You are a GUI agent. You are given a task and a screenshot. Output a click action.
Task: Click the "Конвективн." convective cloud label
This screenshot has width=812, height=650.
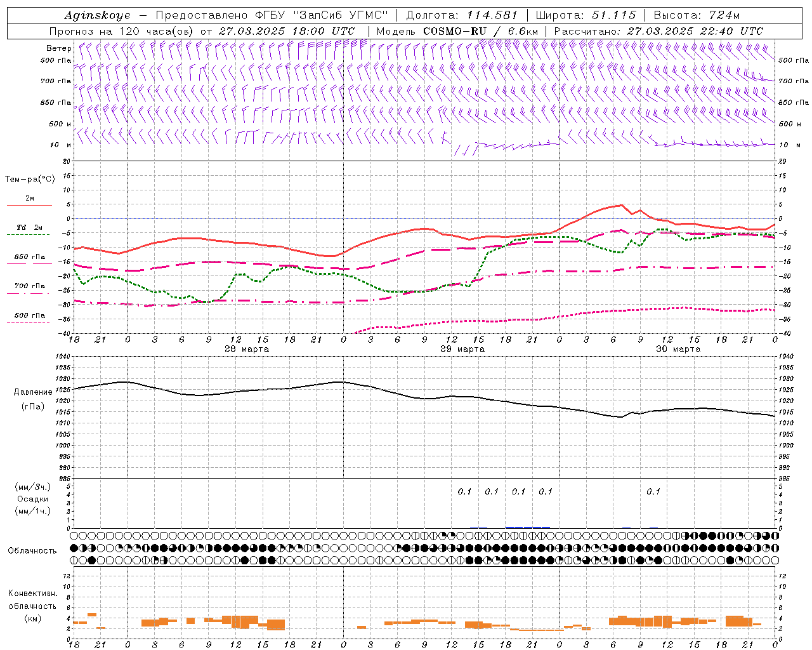33,594
